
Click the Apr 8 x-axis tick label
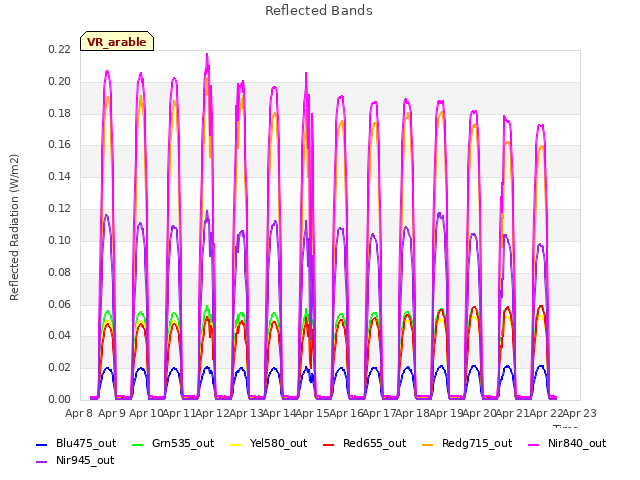(79, 413)
